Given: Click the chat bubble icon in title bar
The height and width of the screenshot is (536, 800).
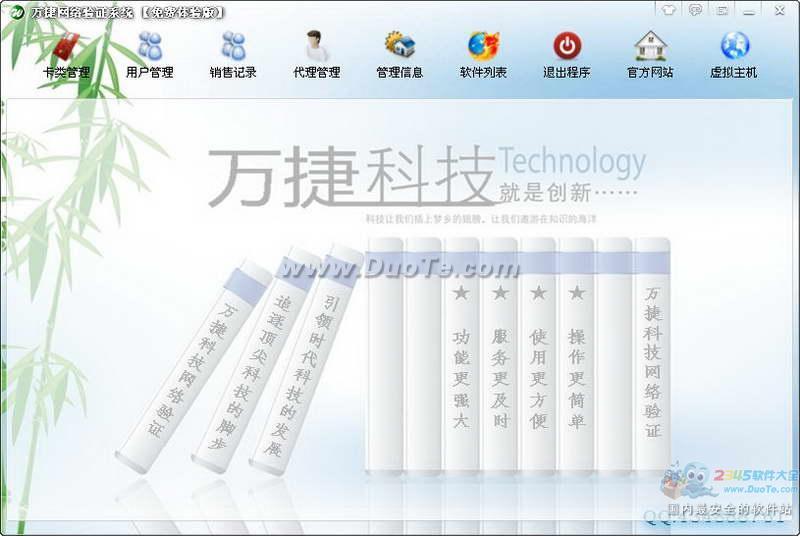Looking at the screenshot, I should click(695, 10).
